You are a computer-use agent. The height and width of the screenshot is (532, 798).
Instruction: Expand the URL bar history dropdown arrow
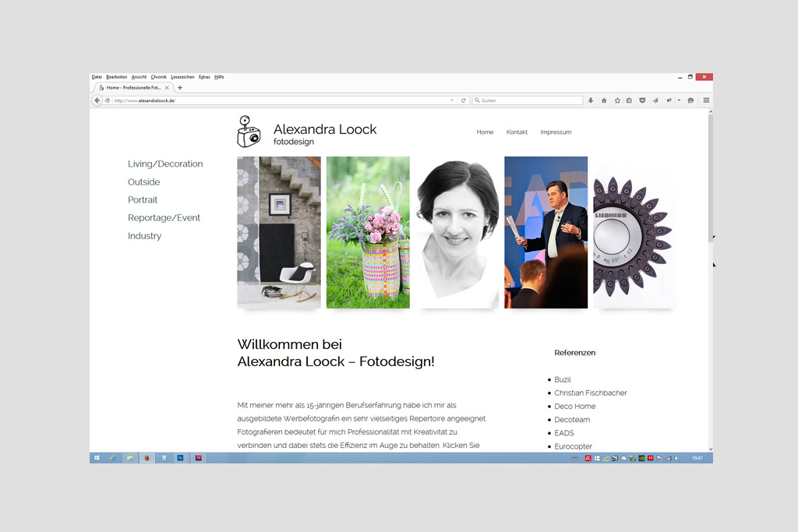click(452, 100)
